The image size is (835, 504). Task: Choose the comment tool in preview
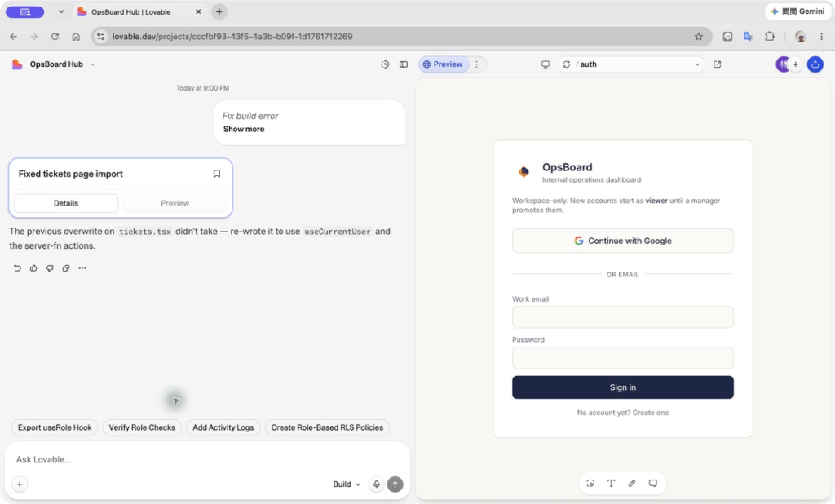[653, 484]
